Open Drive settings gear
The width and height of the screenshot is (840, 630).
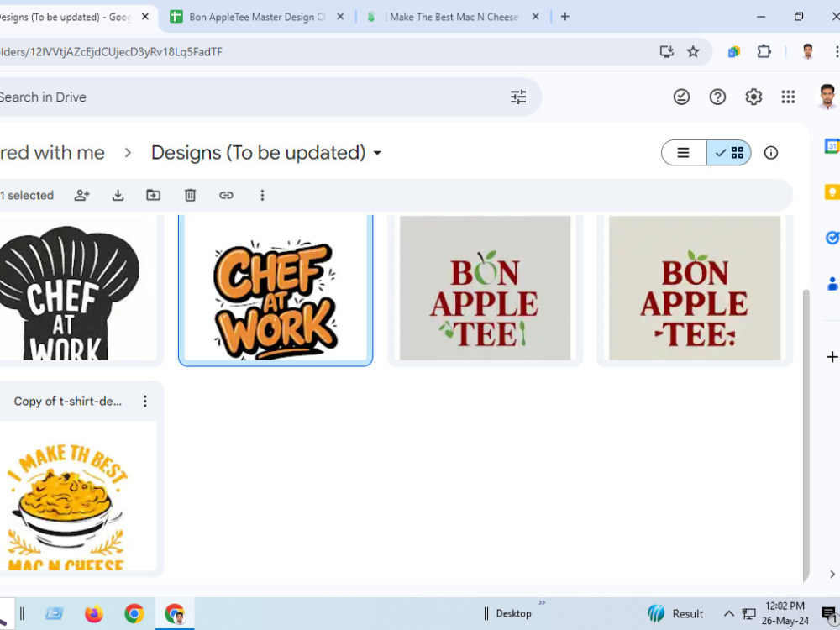[753, 97]
